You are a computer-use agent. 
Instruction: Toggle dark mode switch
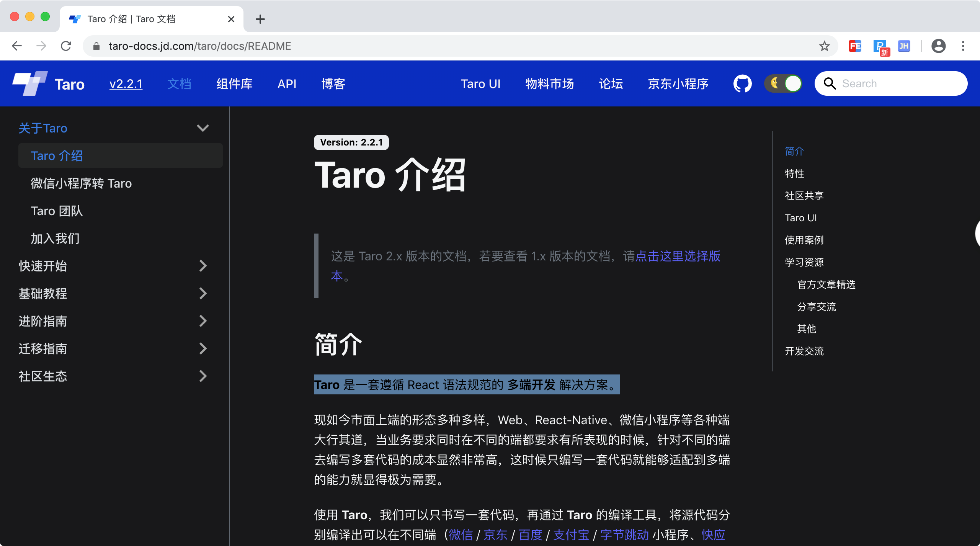(783, 83)
